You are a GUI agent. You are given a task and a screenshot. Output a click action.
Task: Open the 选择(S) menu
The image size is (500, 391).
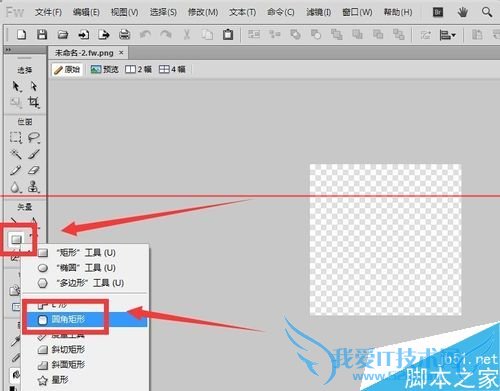tap(163, 12)
